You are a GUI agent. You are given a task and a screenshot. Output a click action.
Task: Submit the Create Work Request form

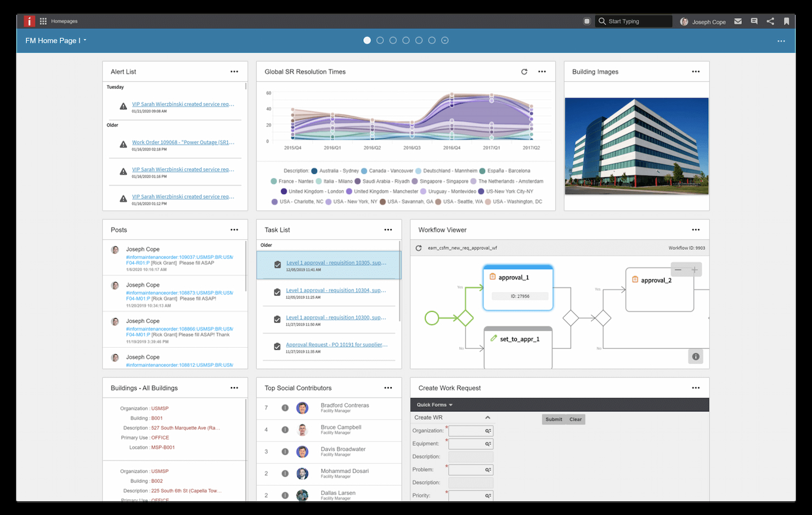point(554,419)
